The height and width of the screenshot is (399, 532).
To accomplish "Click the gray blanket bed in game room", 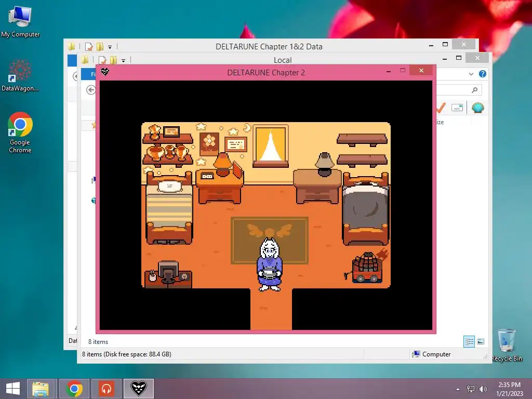I will (x=366, y=208).
